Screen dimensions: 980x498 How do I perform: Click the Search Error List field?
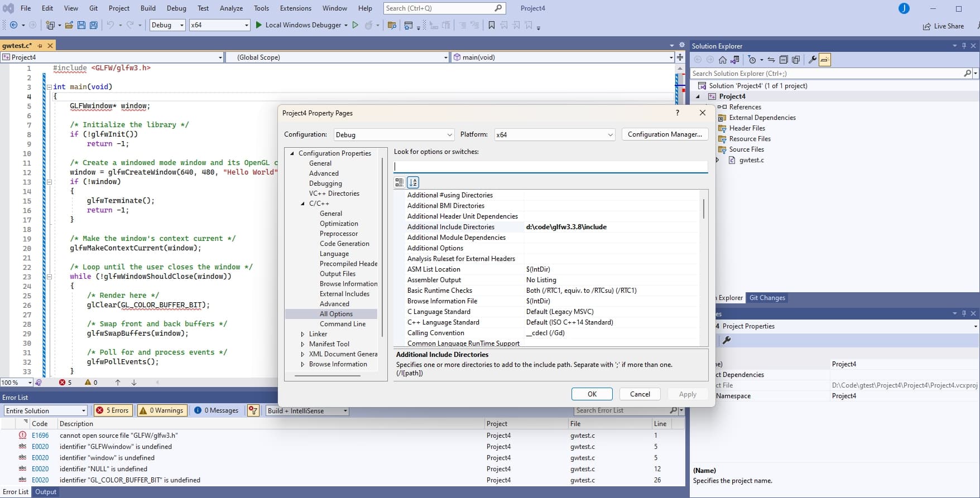pyautogui.click(x=622, y=410)
